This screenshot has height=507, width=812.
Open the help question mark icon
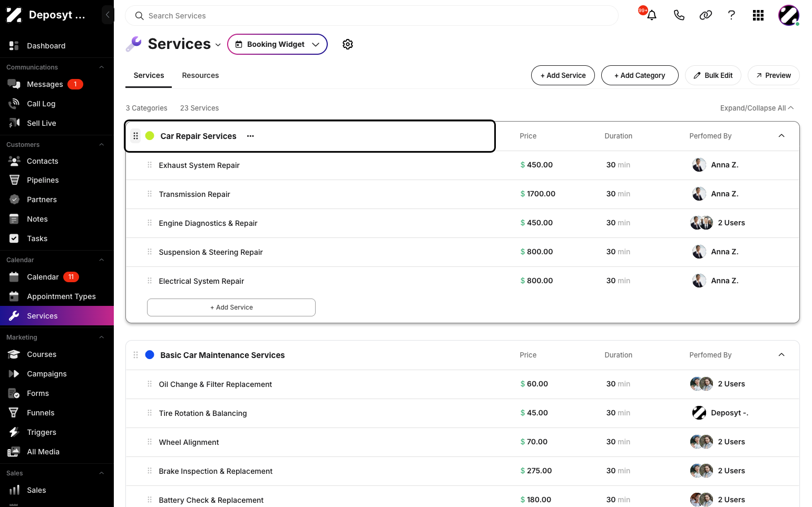(731, 15)
